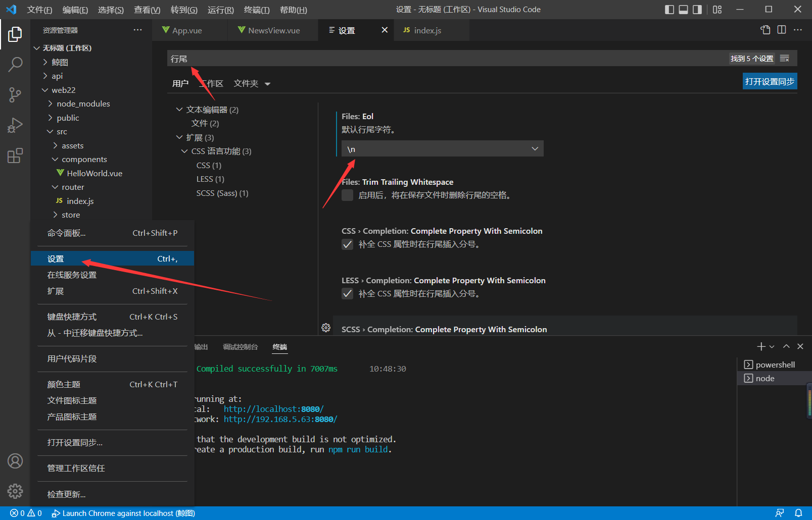Open HelloWorld.vue in explorer
This screenshot has height=520, width=812.
94,173
